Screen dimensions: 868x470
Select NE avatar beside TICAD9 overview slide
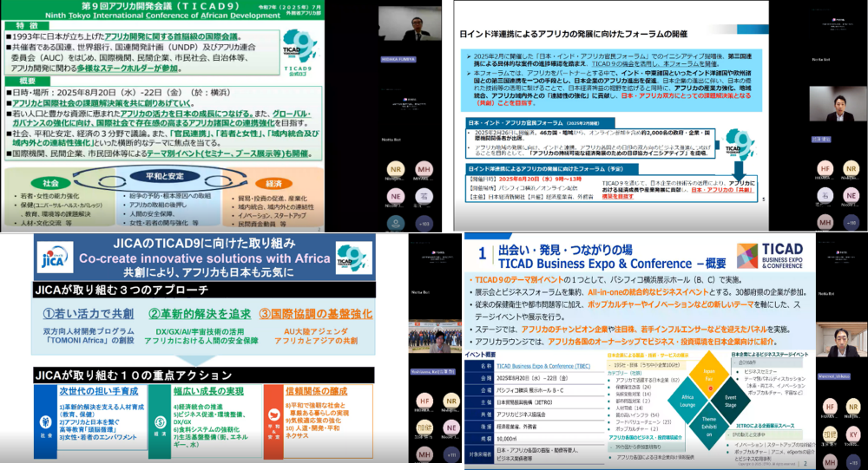point(395,196)
